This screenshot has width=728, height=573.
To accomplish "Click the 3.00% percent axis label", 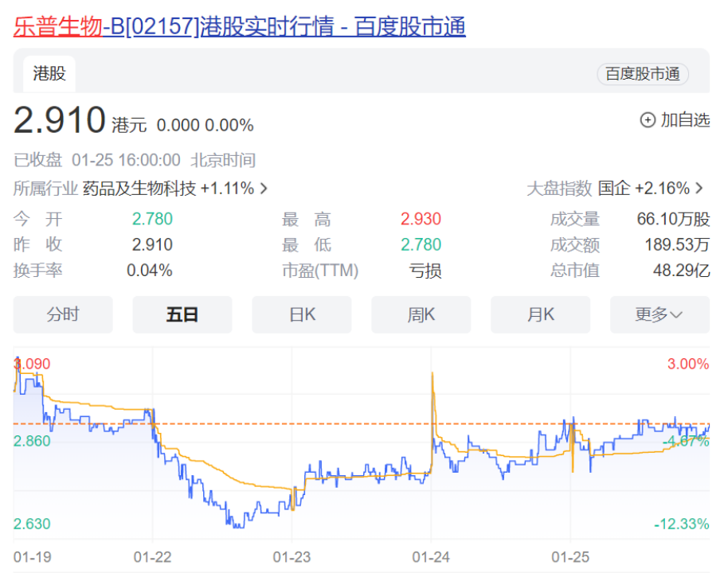I will [688, 364].
